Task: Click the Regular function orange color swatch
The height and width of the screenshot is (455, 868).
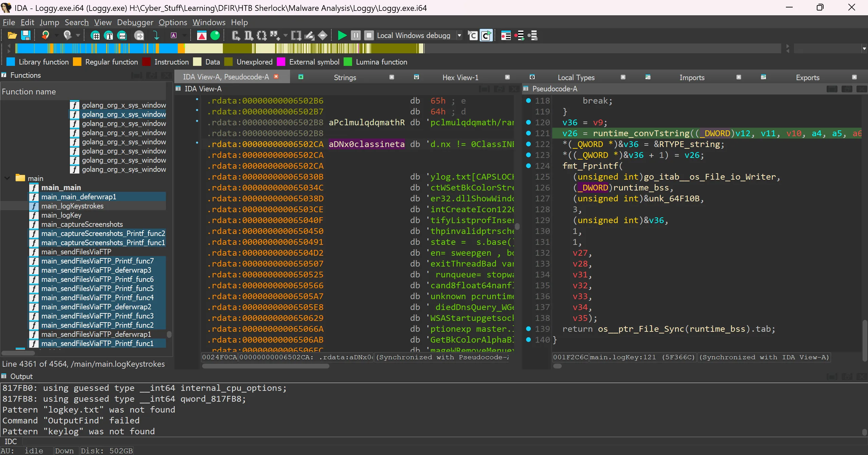Action: (x=77, y=62)
